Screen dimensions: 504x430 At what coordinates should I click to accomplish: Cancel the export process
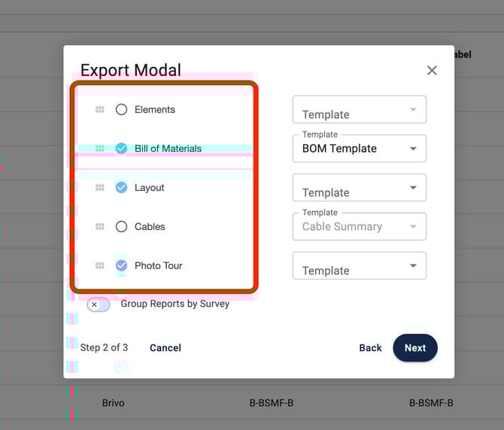(x=165, y=348)
